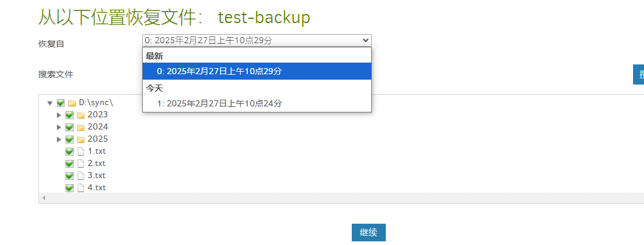644x245 pixels.
Task: Uncheck the D:\sync\ root checkbox
Action: (x=61, y=103)
